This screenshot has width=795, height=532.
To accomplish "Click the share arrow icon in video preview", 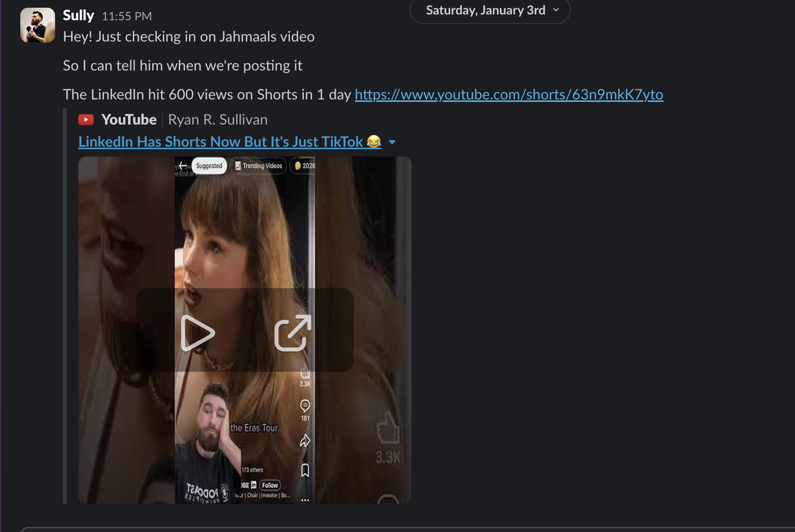I will [x=305, y=441].
